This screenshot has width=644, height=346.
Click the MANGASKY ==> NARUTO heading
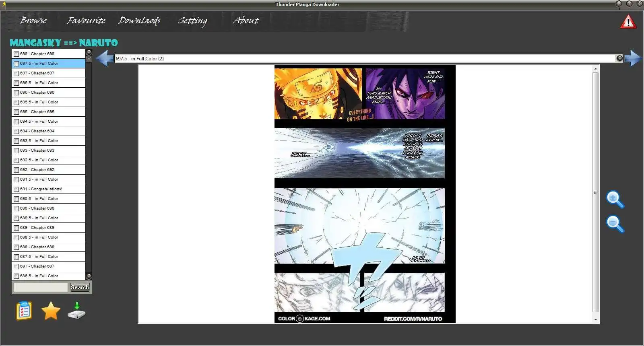64,43
